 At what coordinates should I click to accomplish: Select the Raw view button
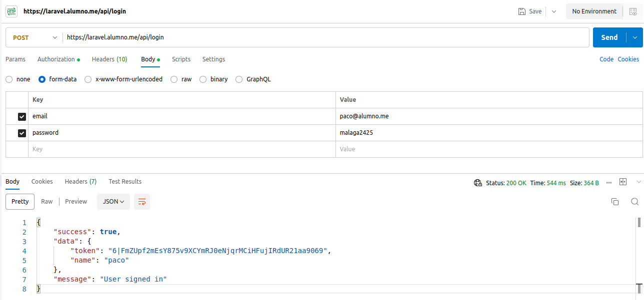pos(47,202)
